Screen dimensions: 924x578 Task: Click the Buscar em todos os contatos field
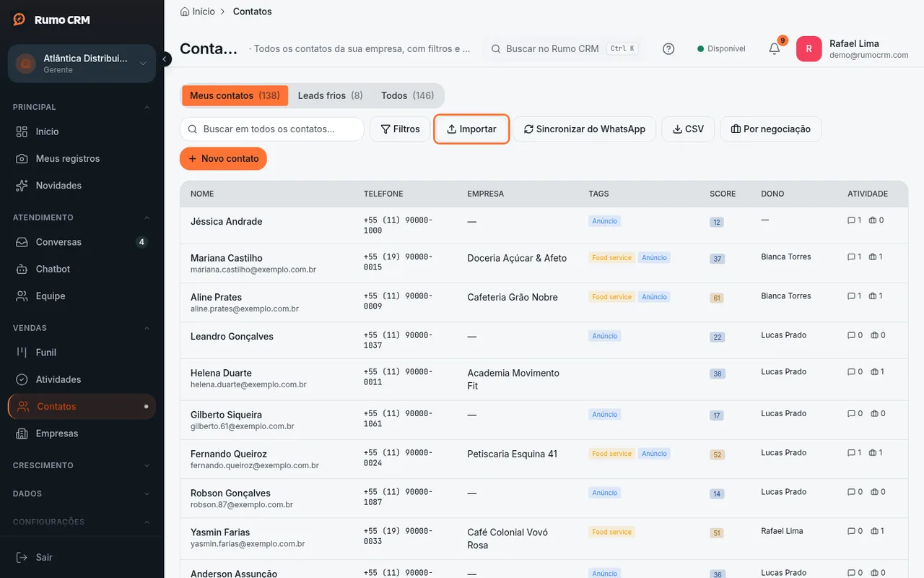[x=271, y=129]
